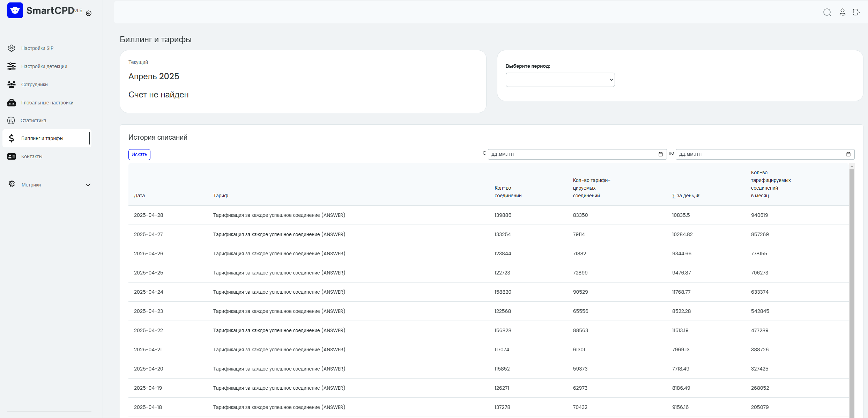This screenshot has width=868, height=418.
Task: Click the Настройки детекции sliders icon
Action: (x=12, y=66)
